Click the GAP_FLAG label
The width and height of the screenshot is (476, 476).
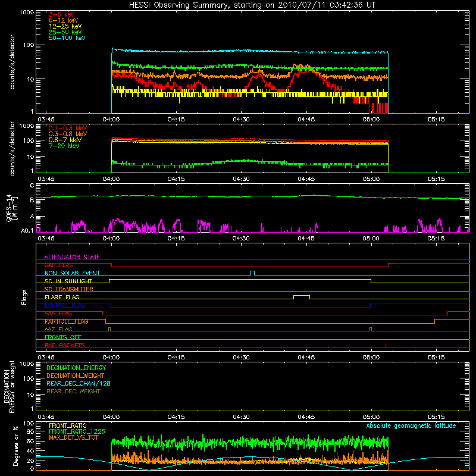click(58, 265)
